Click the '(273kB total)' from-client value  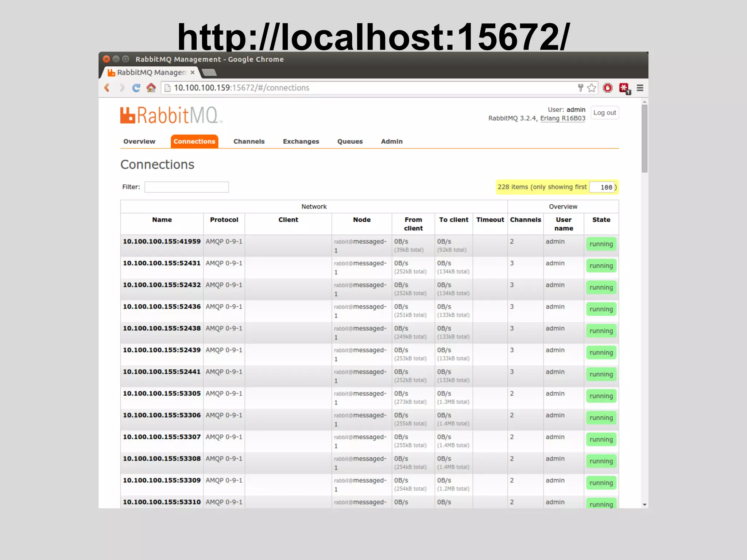(x=410, y=402)
